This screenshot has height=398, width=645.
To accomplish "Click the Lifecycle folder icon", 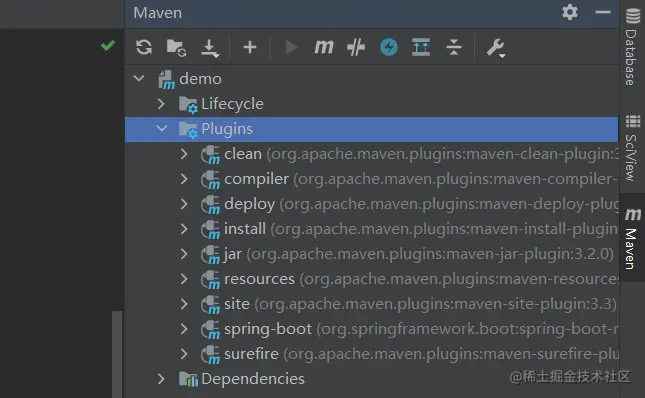I will [188, 105].
